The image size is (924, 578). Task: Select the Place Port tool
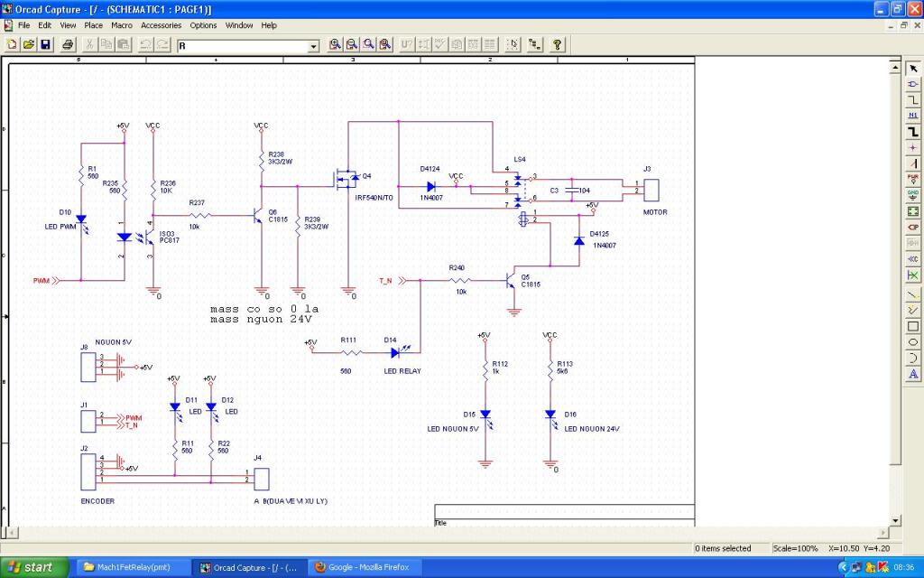913,227
